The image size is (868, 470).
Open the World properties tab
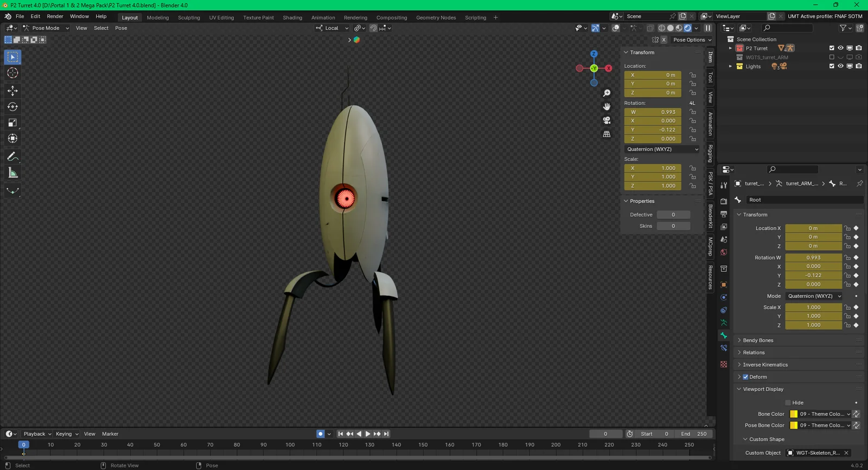coord(724,252)
